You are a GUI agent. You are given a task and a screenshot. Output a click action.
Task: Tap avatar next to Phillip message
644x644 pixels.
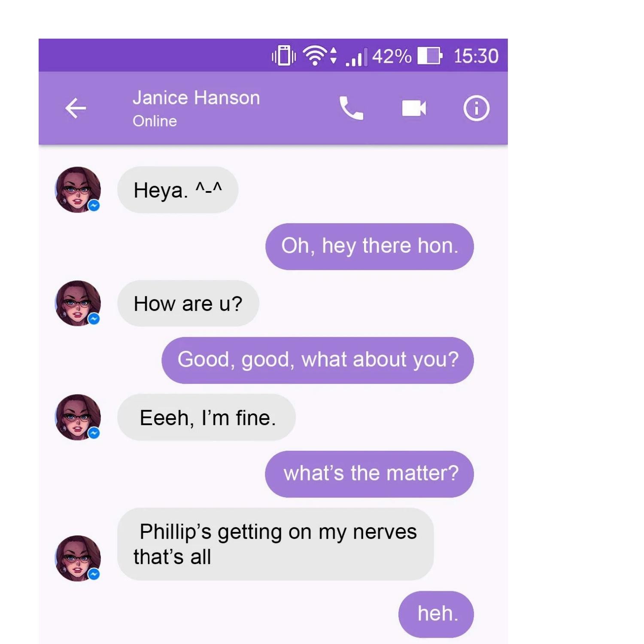(78, 558)
